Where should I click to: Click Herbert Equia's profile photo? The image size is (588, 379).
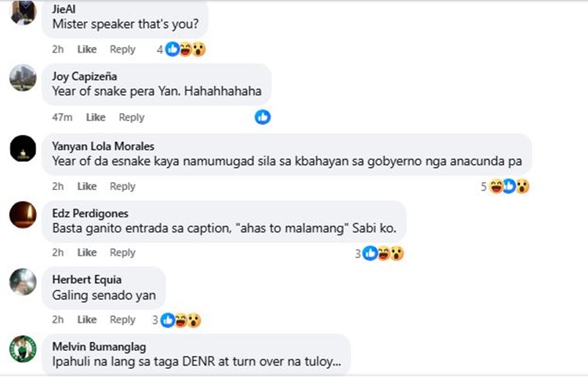coord(23,281)
